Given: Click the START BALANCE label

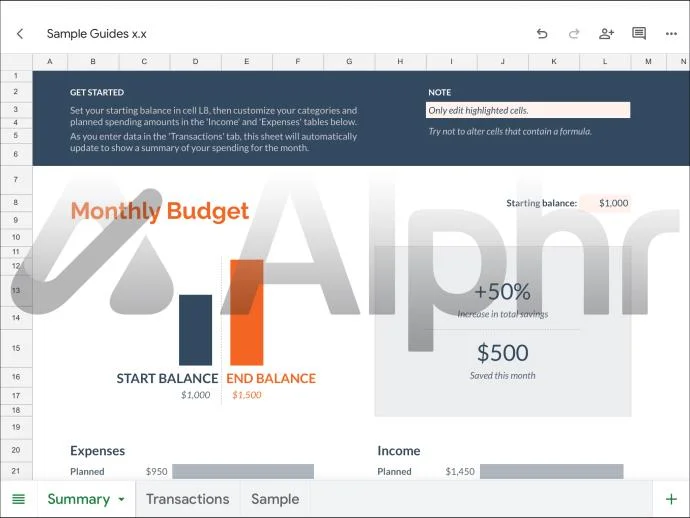Looking at the screenshot, I should [x=167, y=378].
